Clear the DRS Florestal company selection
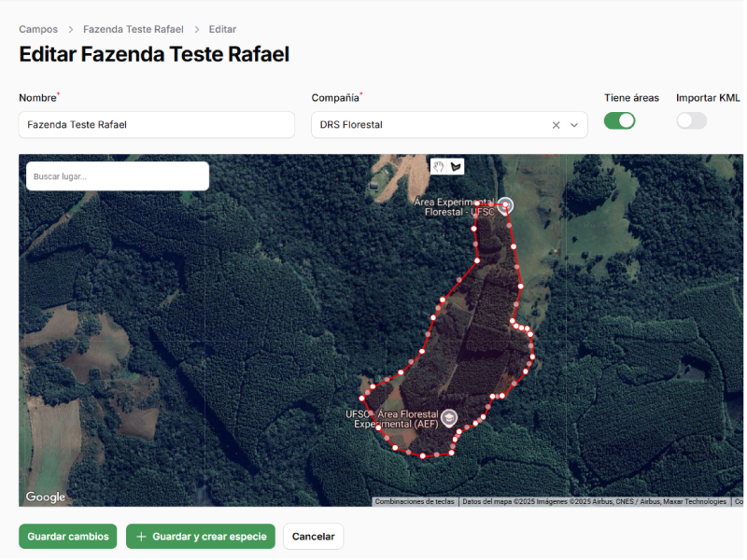The width and height of the screenshot is (747, 560). [x=557, y=125]
